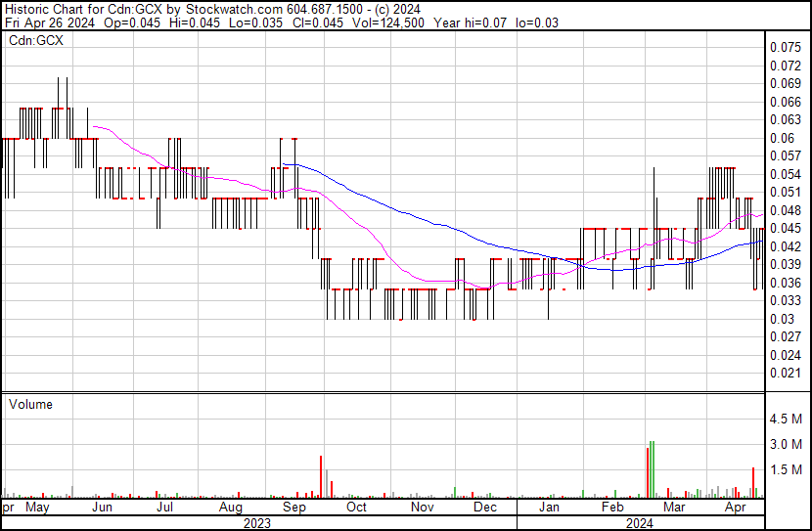Click the May month marker
812x531 pixels.
point(37,508)
